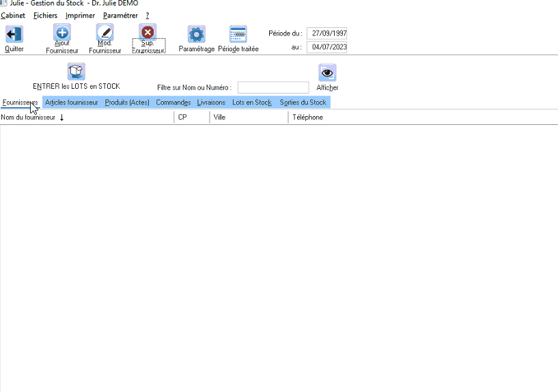Switch to the Commandes tab
Viewport: 558px width, 392px height.
coord(173,102)
